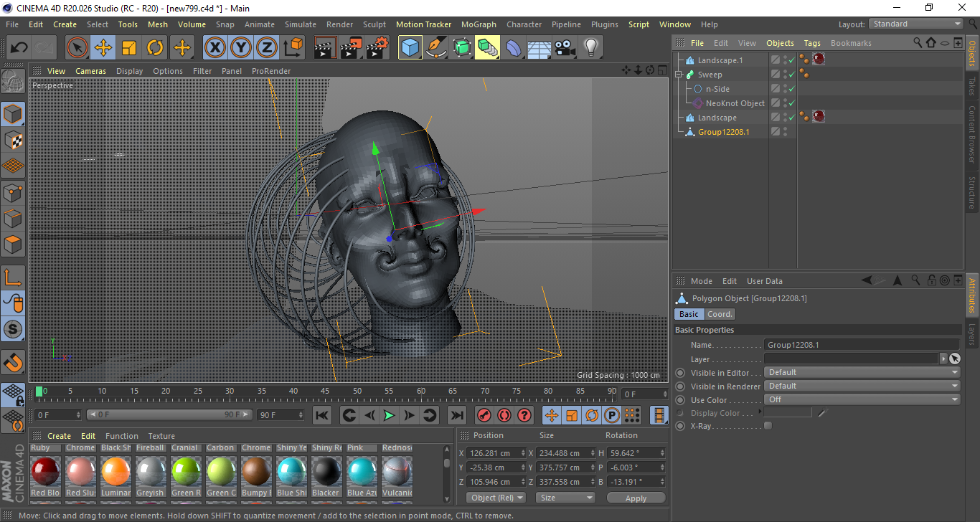Add a Cube primitive object
The height and width of the screenshot is (522, 980).
point(410,48)
